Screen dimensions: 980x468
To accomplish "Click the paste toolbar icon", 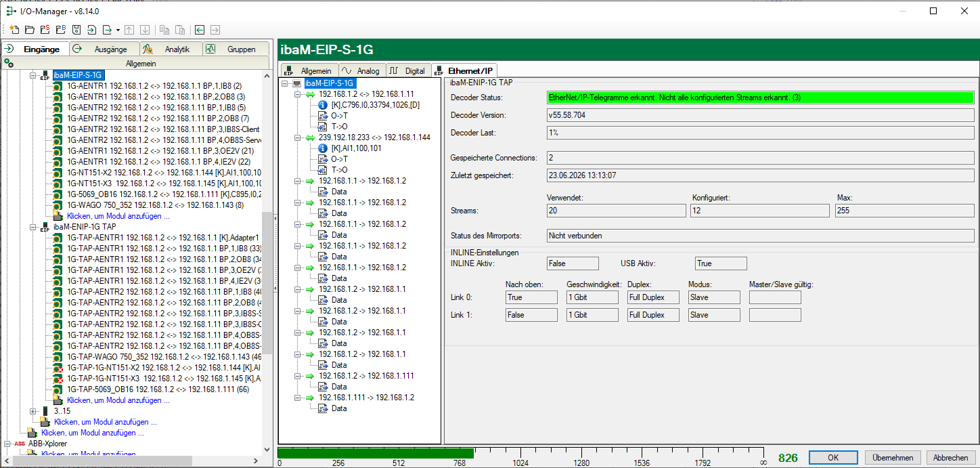I will (180, 30).
